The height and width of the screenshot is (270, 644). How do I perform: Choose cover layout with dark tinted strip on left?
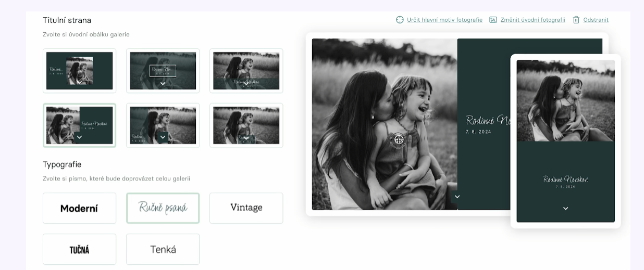pyautogui.click(x=163, y=125)
